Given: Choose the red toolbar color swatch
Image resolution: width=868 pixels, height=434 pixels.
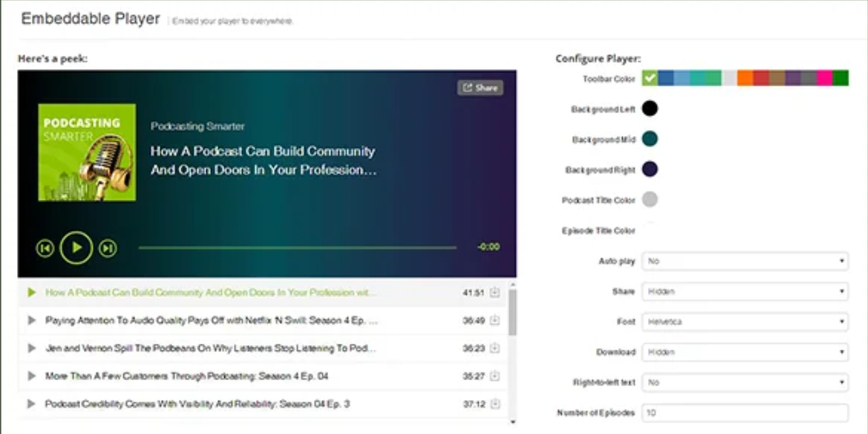Looking at the screenshot, I should click(761, 78).
